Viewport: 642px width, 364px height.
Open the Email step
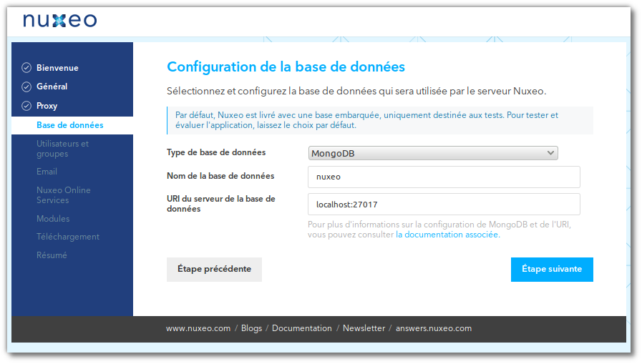[x=47, y=172]
